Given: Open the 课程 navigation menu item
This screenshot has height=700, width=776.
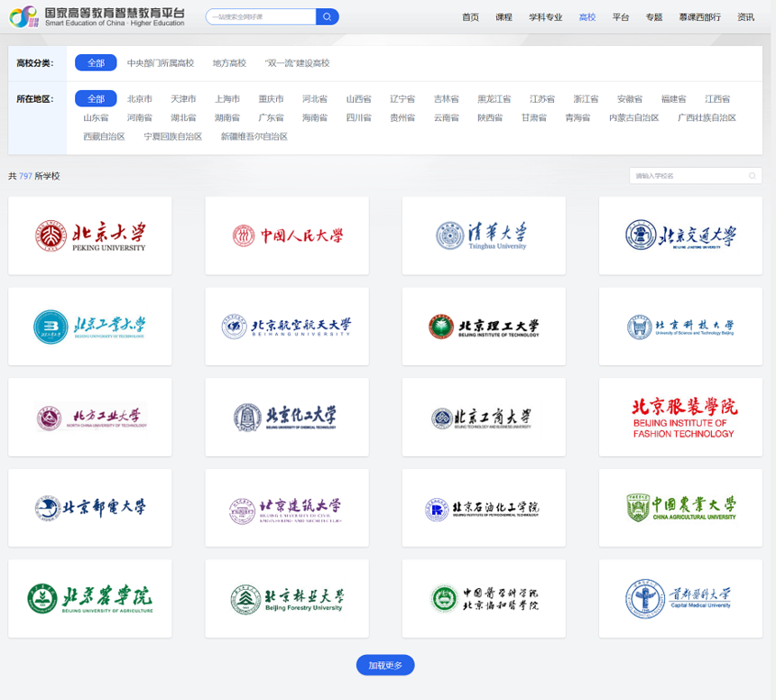Looking at the screenshot, I should point(503,17).
